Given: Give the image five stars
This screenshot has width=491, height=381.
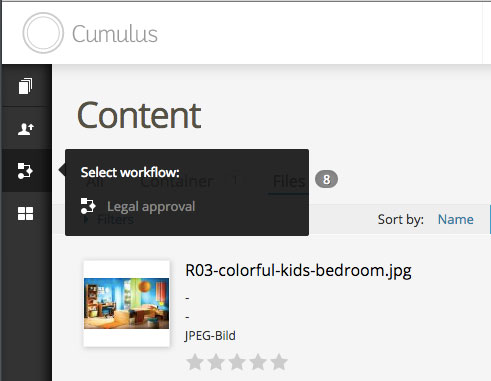Looking at the screenshot, I should [279, 362].
